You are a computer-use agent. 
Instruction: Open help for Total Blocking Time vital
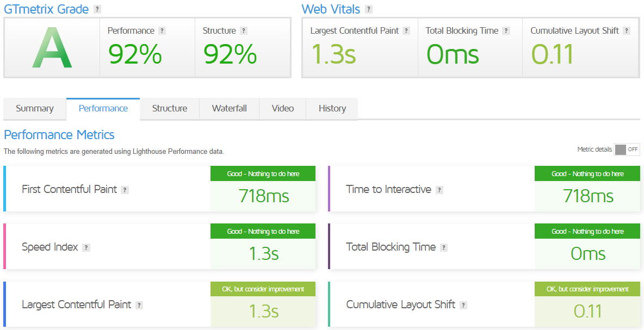pyautogui.click(x=506, y=31)
